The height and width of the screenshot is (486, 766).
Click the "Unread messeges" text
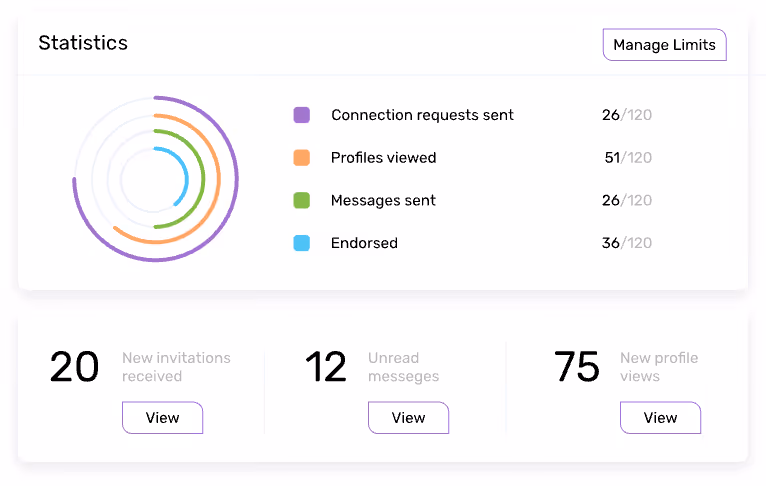point(404,367)
